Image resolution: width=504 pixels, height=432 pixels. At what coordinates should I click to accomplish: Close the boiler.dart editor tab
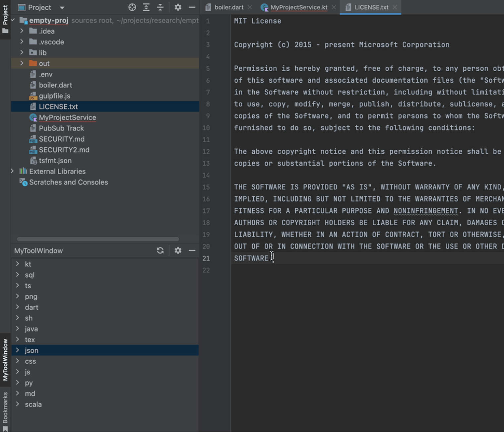[x=250, y=7]
